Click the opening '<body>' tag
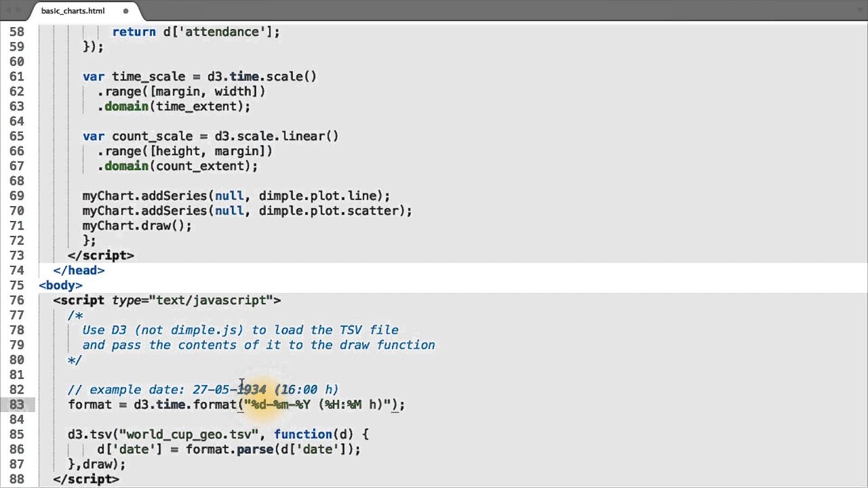The height and width of the screenshot is (488, 868). [60, 285]
